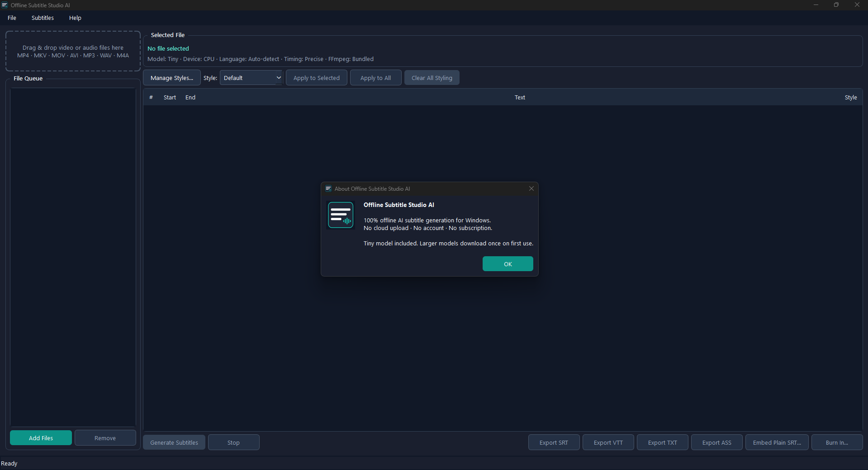Viewport: 868px width, 470px height.
Task: Click '100% offline AI subtitle generation' text
Action: point(427,221)
